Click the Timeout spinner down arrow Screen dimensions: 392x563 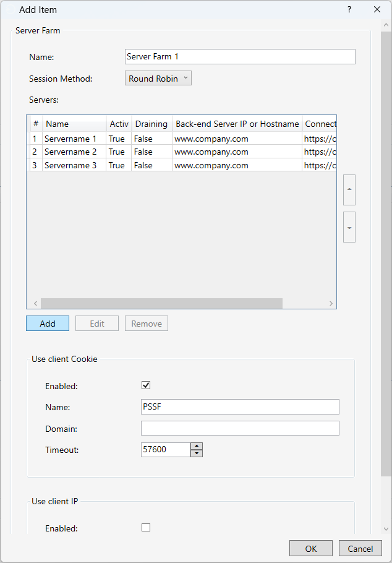196,453
